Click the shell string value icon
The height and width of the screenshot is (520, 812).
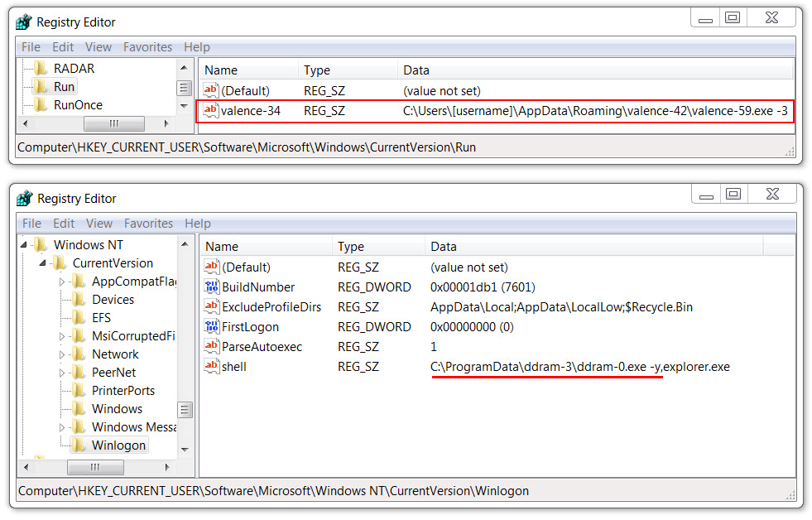211,366
